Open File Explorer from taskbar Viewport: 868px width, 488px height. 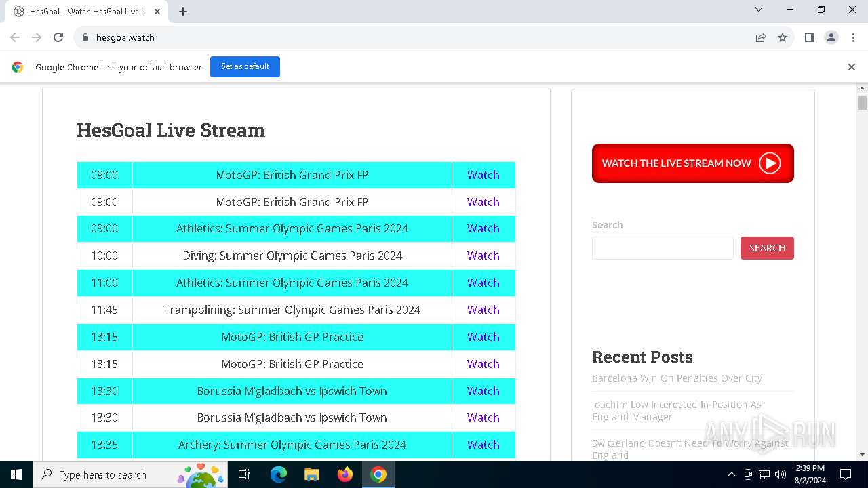pyautogui.click(x=311, y=474)
